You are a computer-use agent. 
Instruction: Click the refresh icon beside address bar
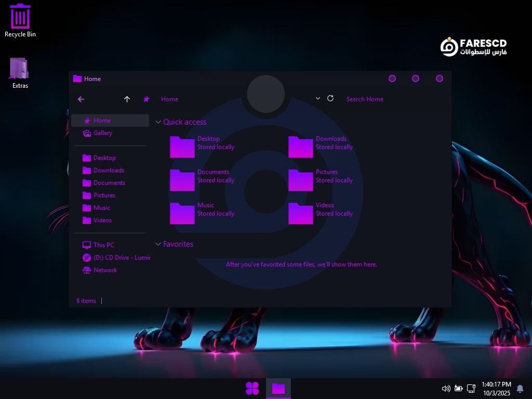point(330,99)
